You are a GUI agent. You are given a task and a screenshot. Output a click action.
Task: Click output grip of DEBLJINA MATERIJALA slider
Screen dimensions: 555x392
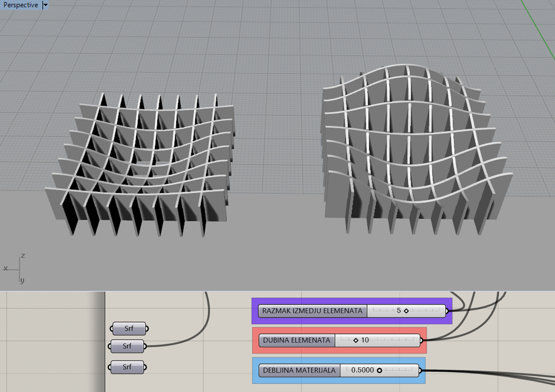(x=420, y=370)
